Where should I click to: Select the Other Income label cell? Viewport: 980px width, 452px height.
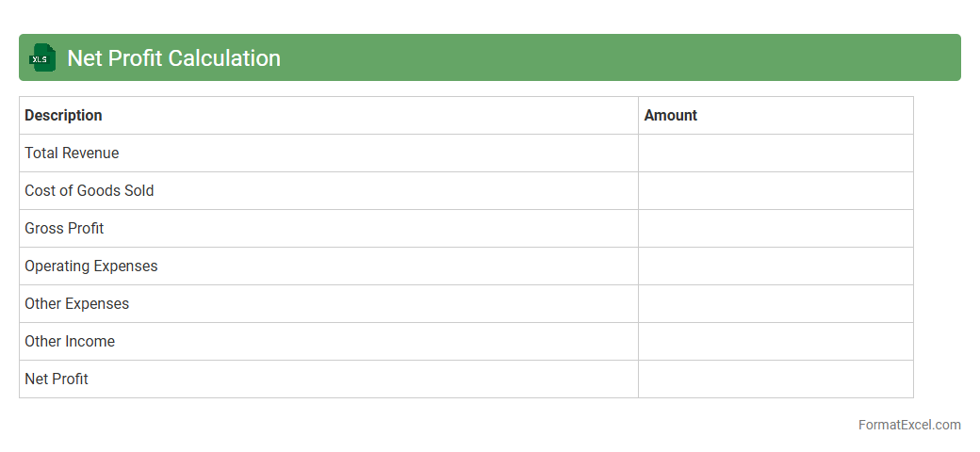point(70,341)
